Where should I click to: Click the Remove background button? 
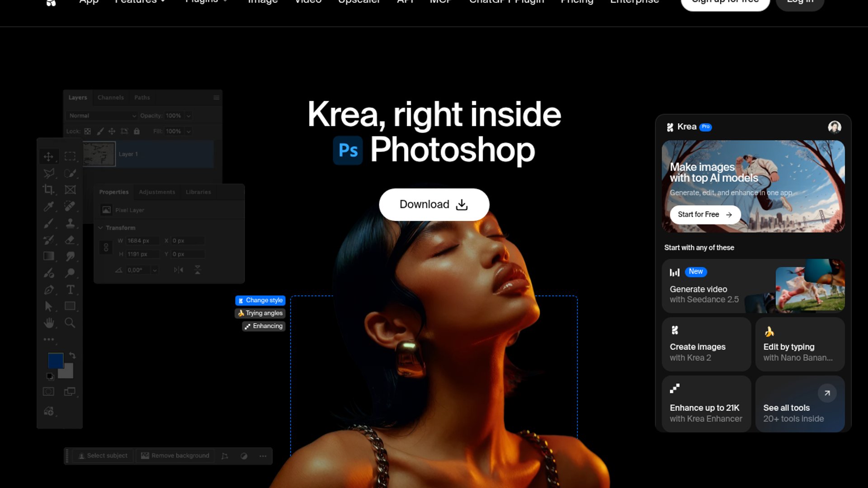(x=175, y=456)
